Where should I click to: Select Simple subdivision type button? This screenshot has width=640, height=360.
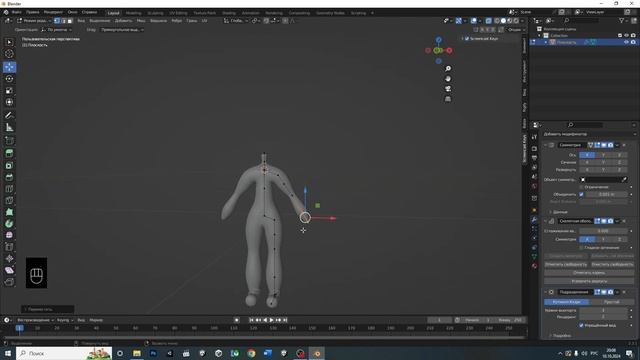click(x=611, y=302)
